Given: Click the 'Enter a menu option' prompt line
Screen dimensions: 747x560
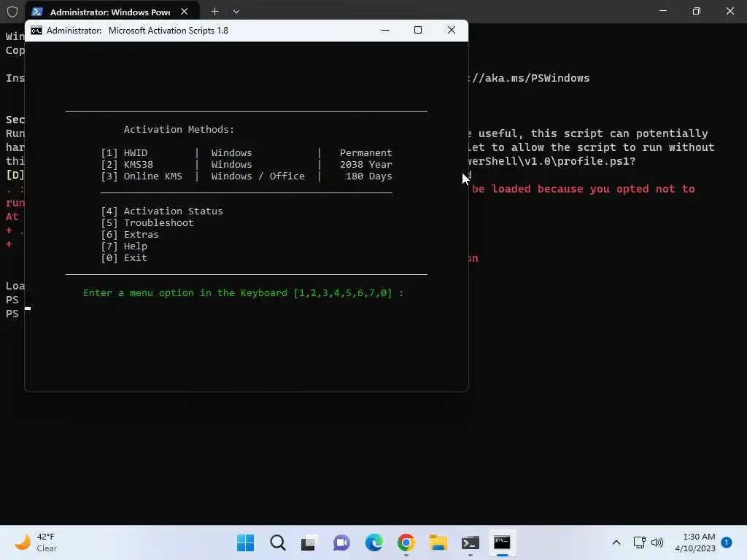Looking at the screenshot, I should click(x=243, y=293).
